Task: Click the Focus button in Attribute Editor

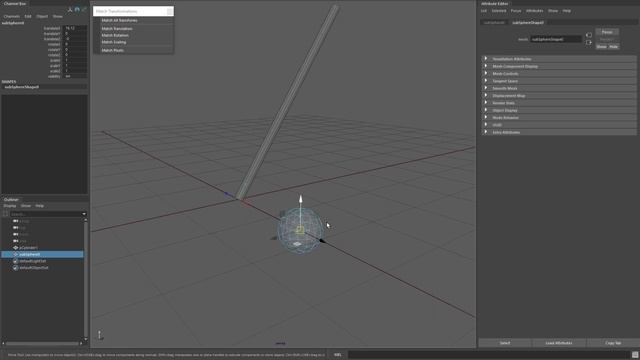Action: 607,32
